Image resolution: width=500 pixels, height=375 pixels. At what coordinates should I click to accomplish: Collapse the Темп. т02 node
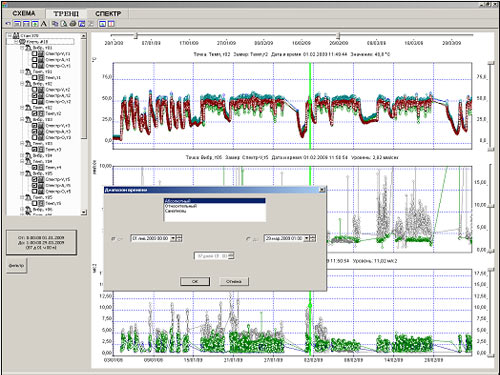click(22, 108)
